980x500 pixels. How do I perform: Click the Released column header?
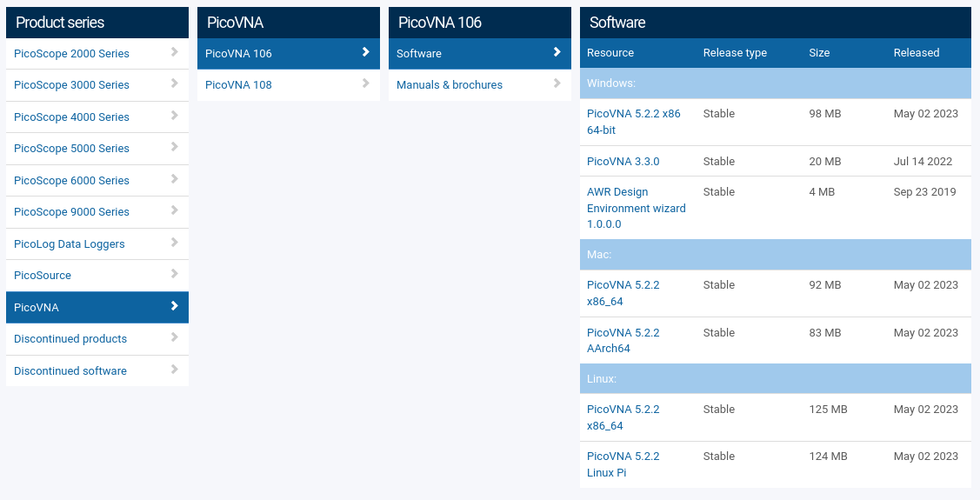[917, 53]
